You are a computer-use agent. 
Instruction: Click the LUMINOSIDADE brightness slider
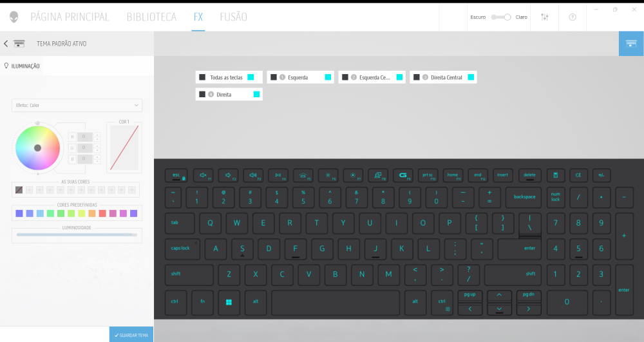tap(77, 235)
